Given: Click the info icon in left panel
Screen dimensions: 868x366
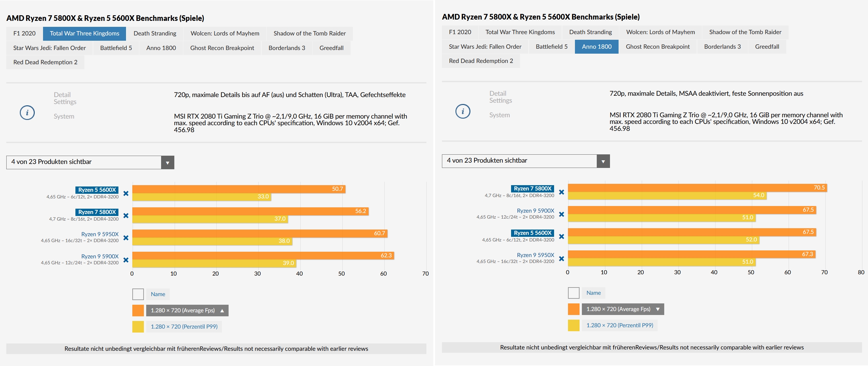Looking at the screenshot, I should coord(27,112).
